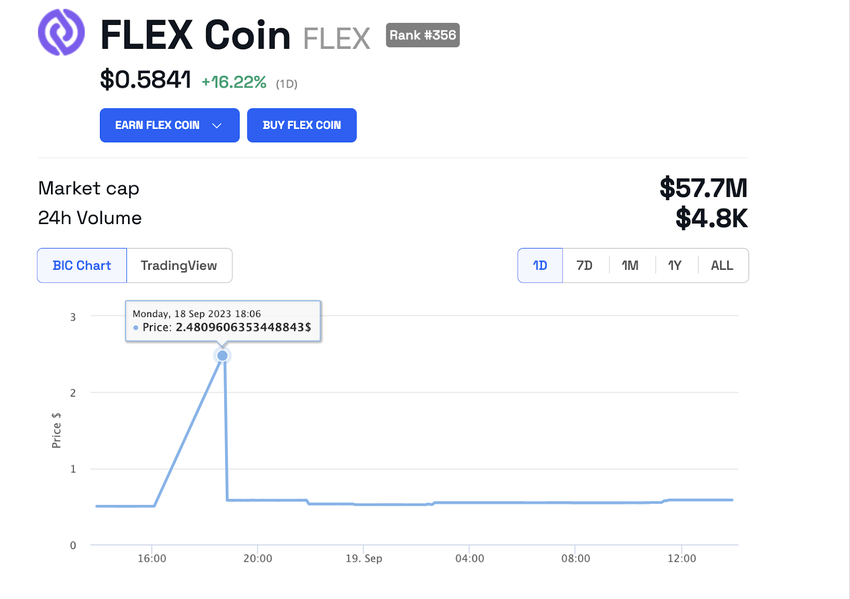Click the purple FLEX Coin logo

[61, 34]
